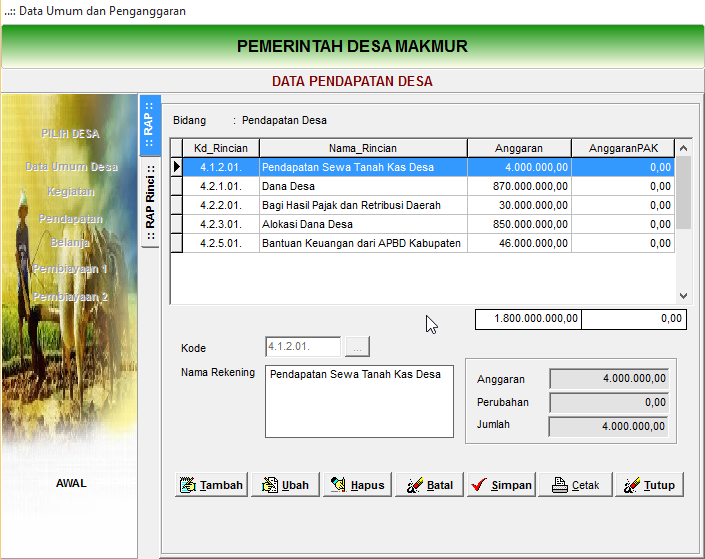Select the Dana Desa row
The height and width of the screenshot is (559, 705).
coord(362,186)
